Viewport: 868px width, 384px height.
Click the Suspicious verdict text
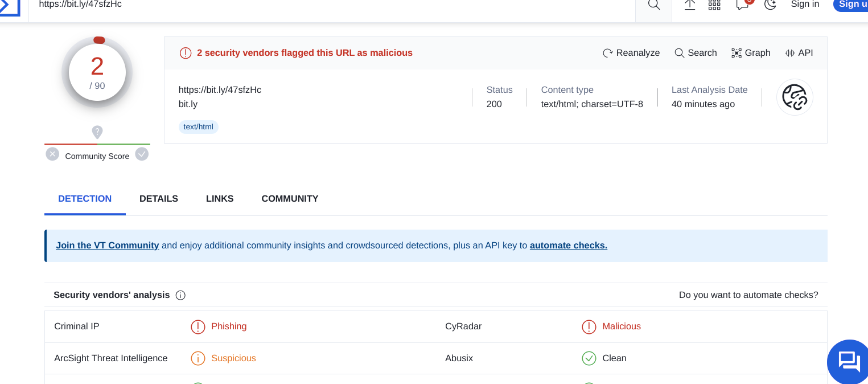pos(233,358)
